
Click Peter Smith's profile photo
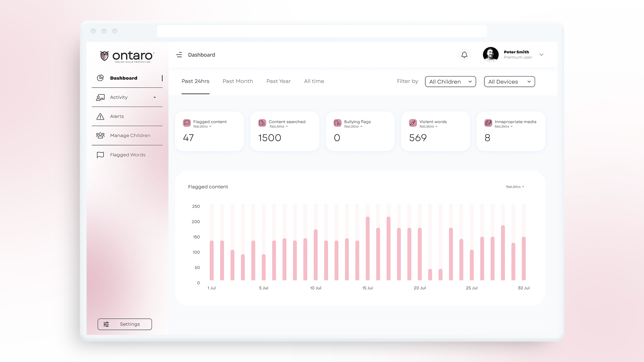point(491,54)
